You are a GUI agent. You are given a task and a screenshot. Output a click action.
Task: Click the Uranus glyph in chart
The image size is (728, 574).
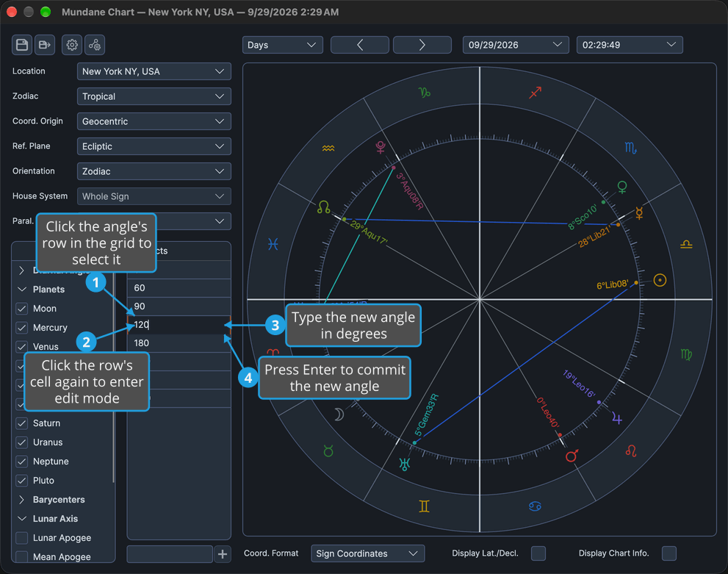404,464
